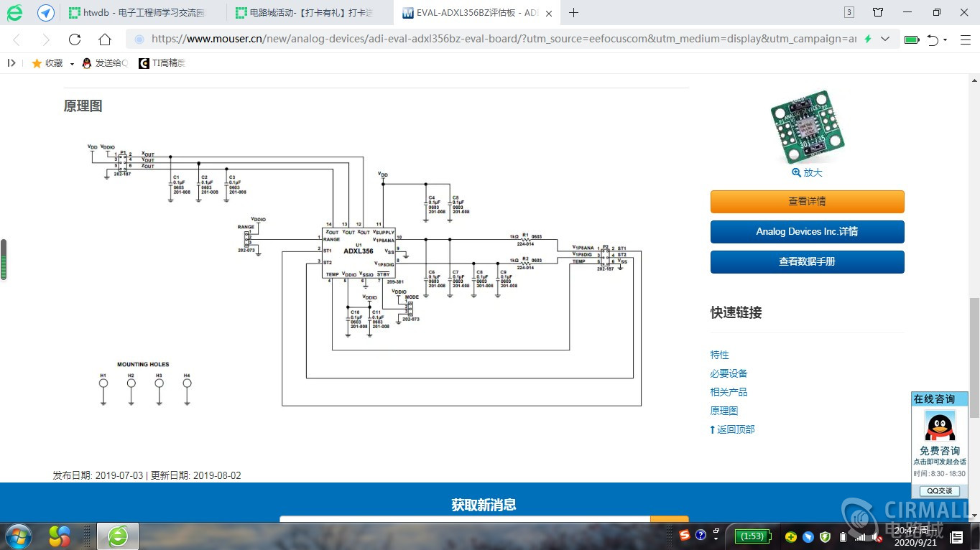Click the network signal bars tray icon

[x=860, y=536]
